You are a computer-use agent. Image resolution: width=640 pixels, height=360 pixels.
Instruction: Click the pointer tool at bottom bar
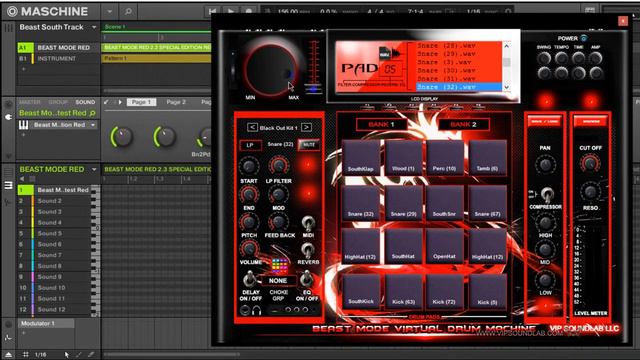67,355
